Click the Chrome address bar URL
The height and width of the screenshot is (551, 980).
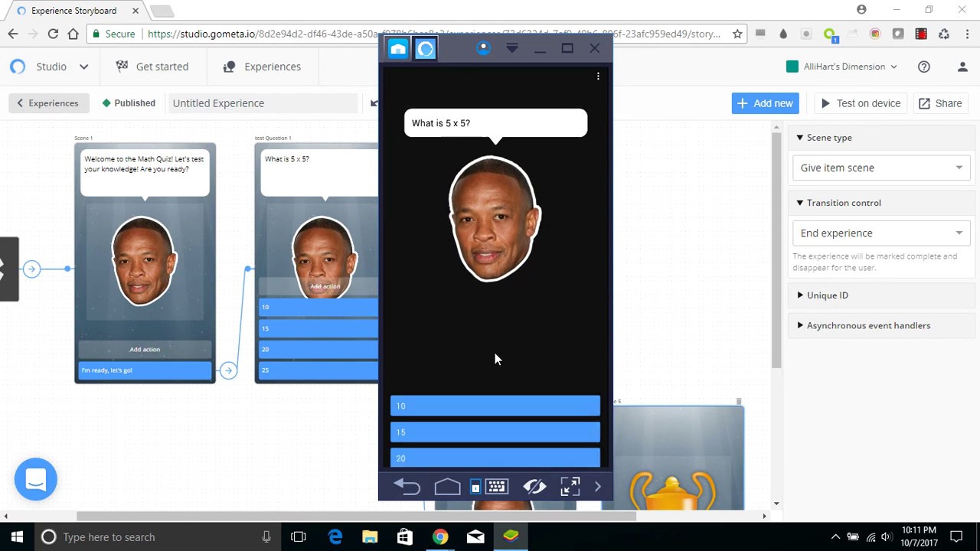[x=433, y=34]
